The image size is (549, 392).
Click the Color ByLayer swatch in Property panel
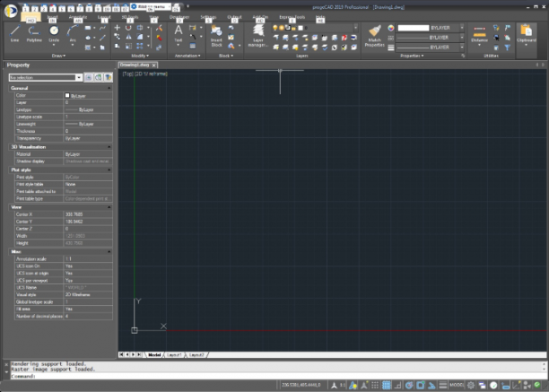point(67,95)
